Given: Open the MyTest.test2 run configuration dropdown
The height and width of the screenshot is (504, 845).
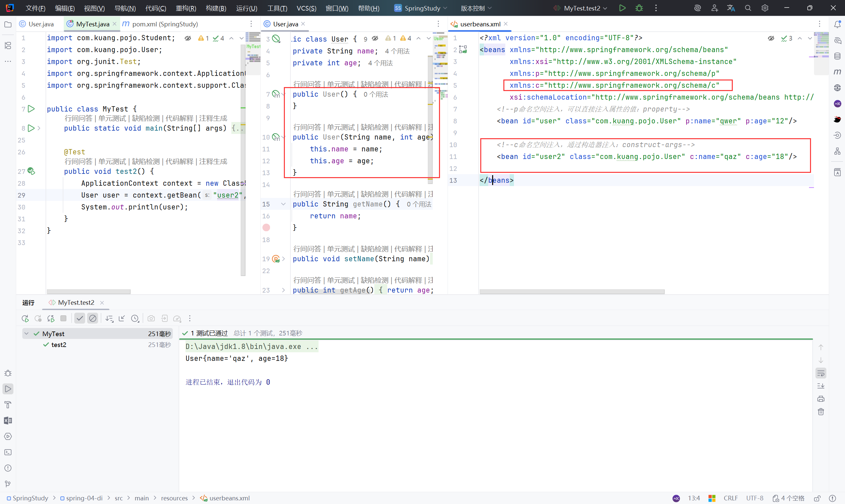Looking at the screenshot, I should pos(582,8).
